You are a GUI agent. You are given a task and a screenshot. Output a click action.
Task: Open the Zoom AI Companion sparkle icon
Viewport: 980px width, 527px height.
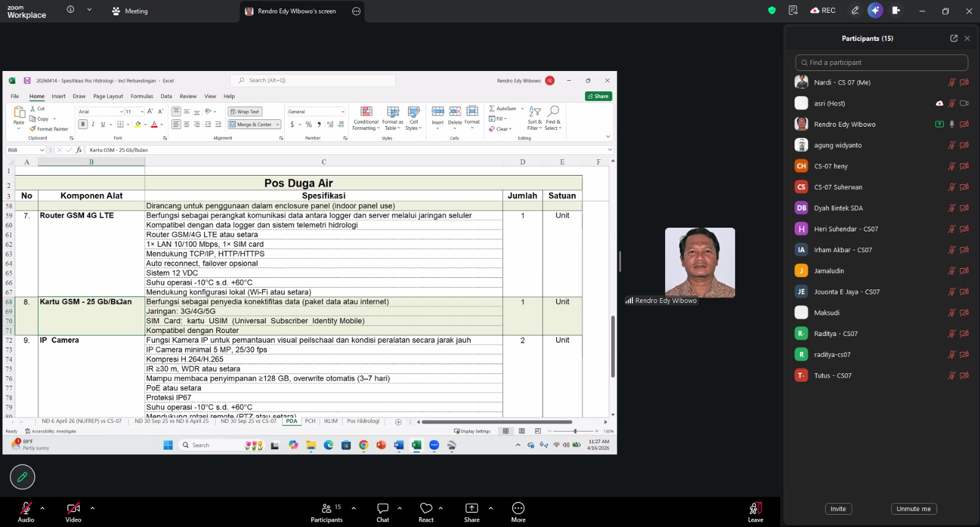click(x=875, y=10)
